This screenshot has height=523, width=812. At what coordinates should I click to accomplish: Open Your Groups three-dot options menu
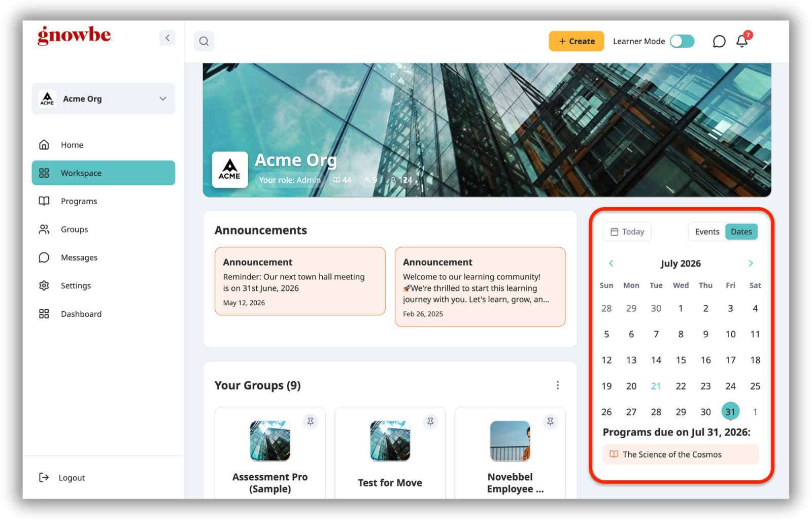pos(558,385)
